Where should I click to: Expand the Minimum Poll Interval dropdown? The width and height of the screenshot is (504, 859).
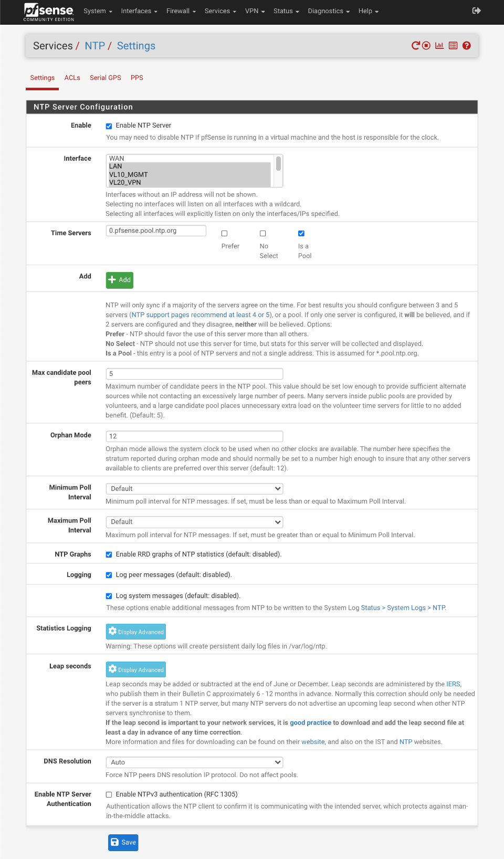pyautogui.click(x=194, y=489)
